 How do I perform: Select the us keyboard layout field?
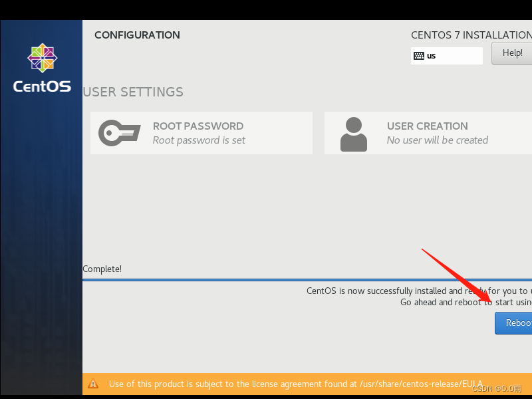(x=446, y=56)
